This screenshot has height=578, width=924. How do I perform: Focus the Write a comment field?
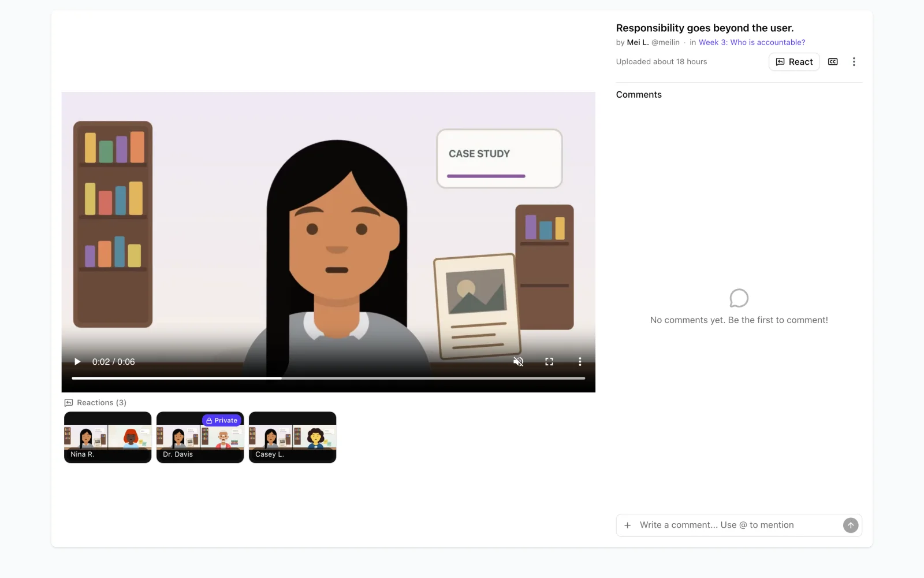(738, 525)
